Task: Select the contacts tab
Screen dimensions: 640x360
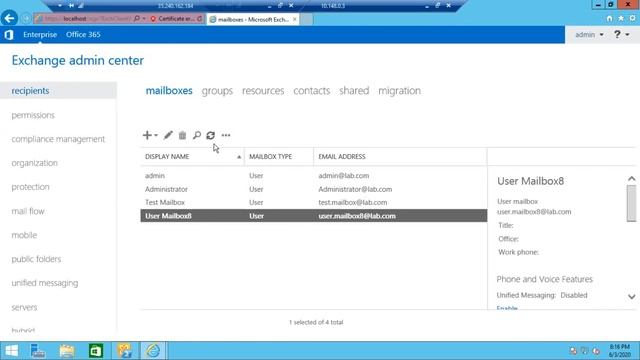Action: (x=311, y=91)
